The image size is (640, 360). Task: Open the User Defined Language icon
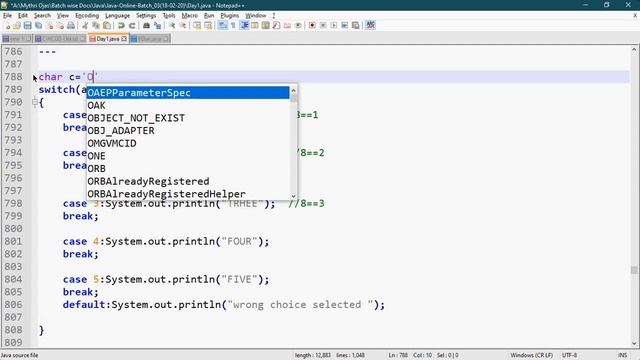tap(255, 25)
